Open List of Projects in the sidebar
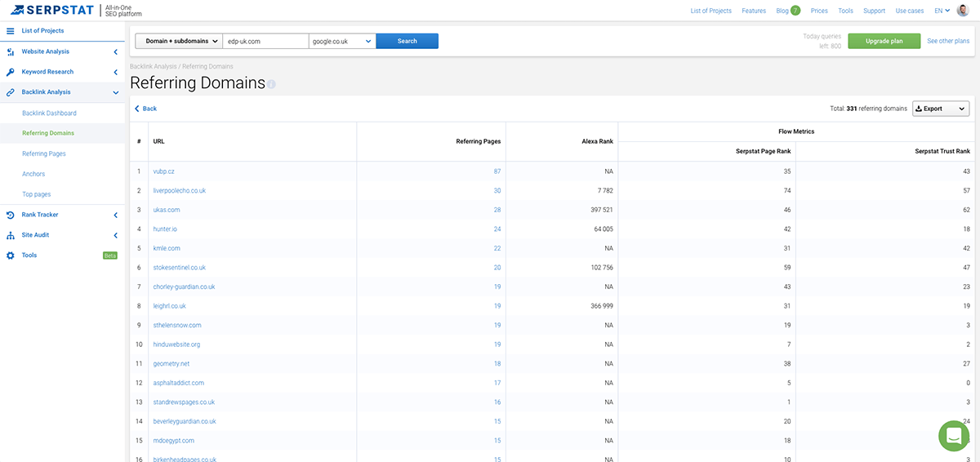 (42, 31)
